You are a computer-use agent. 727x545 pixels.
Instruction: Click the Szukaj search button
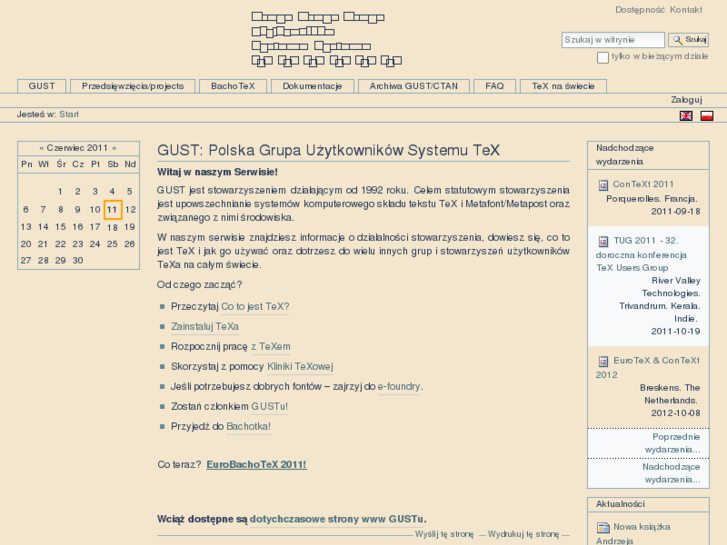(689, 40)
